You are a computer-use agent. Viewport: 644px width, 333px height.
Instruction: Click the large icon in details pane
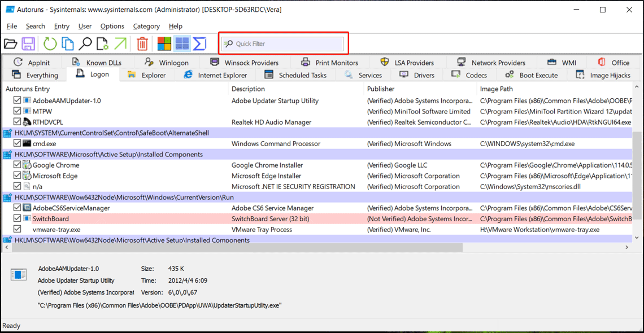coord(19,275)
